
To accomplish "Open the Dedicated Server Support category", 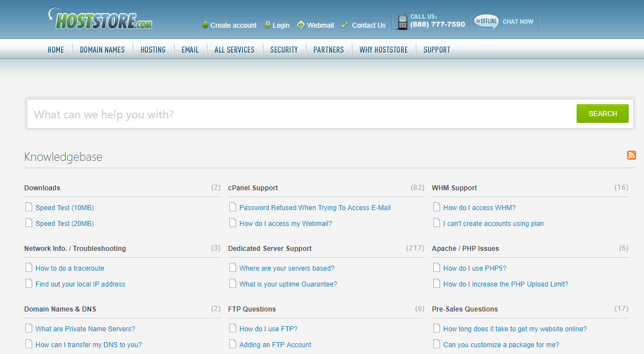I will click(270, 249).
